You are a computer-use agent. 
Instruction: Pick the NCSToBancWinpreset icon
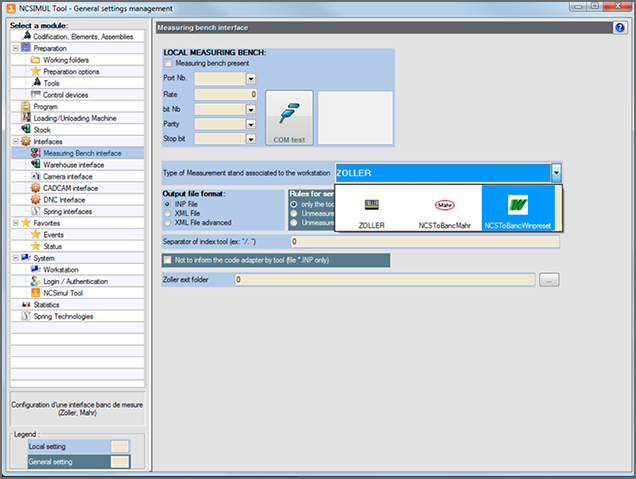pyautogui.click(x=519, y=206)
